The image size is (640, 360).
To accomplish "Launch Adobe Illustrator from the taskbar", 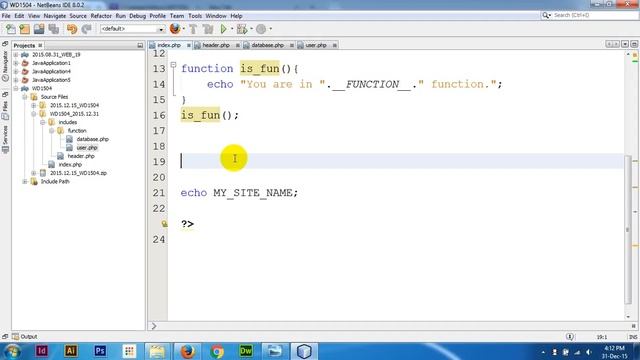I will [71, 351].
